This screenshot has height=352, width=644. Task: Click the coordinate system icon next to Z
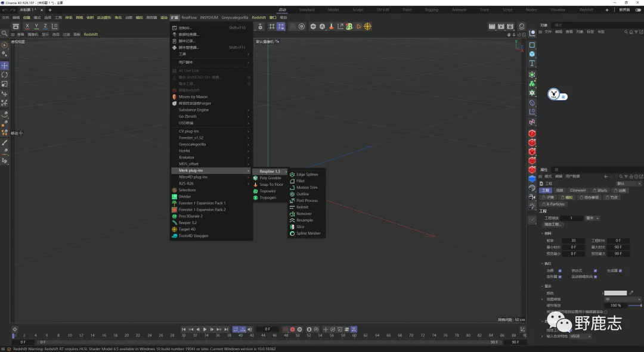coord(55,26)
